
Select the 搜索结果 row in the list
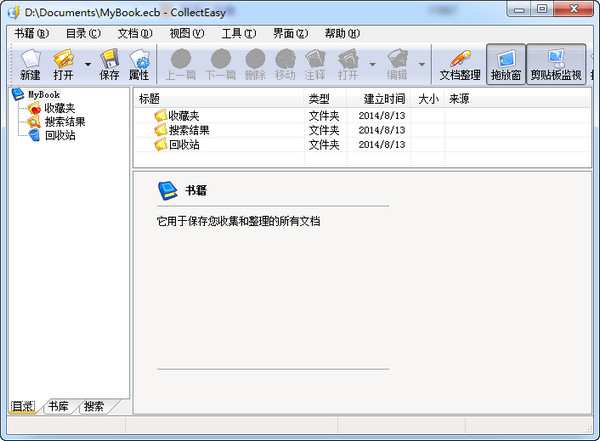point(362,130)
